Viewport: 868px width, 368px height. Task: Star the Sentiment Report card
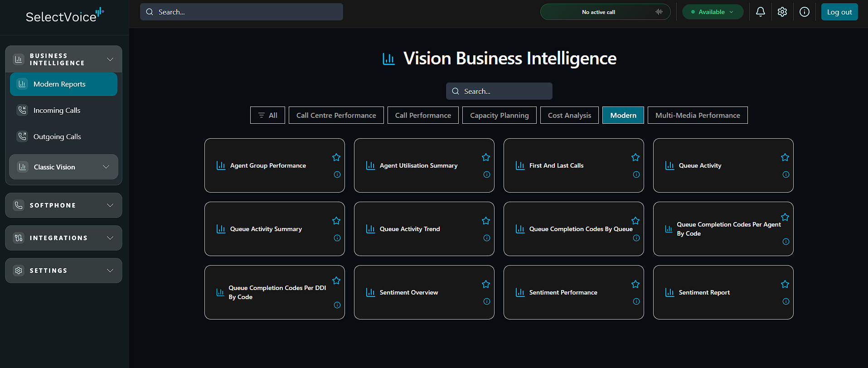pos(785,284)
